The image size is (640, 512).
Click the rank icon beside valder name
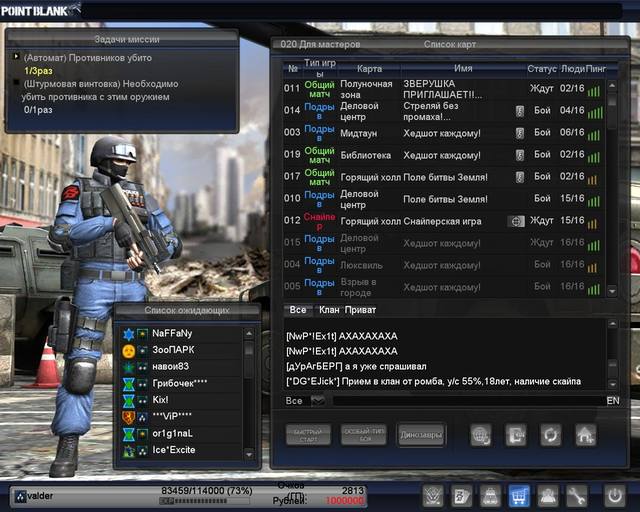(x=20, y=496)
